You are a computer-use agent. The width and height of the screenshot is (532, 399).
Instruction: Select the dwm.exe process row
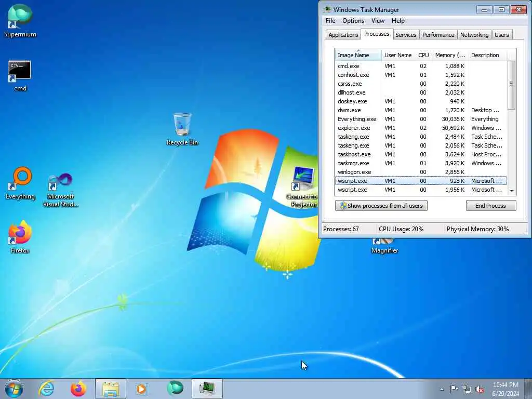tap(421, 110)
